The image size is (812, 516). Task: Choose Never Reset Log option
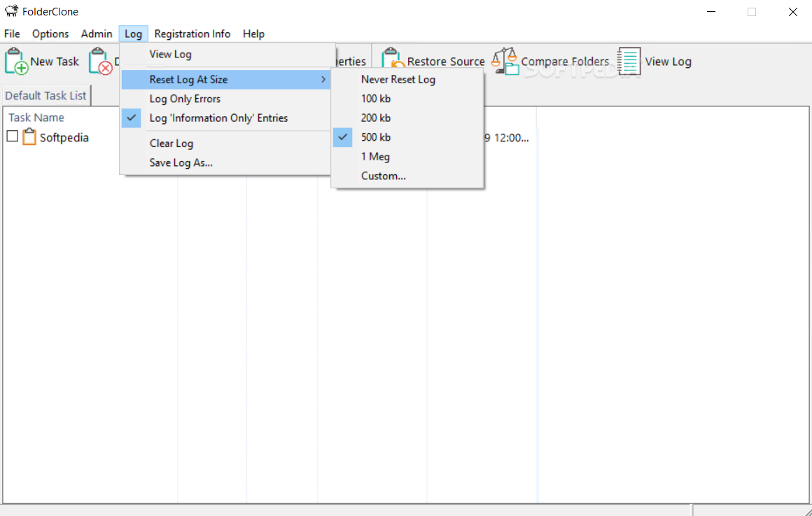coord(407,80)
